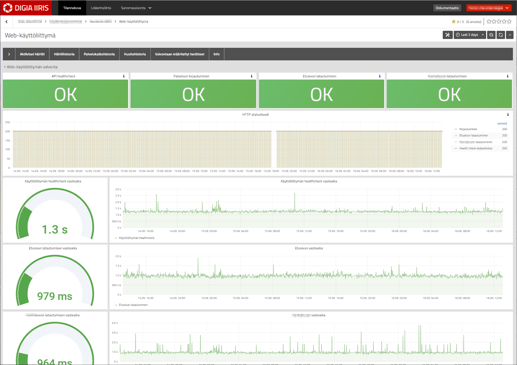
Task: Open the refresh interval dropdown arrow
Action: (x=510, y=35)
